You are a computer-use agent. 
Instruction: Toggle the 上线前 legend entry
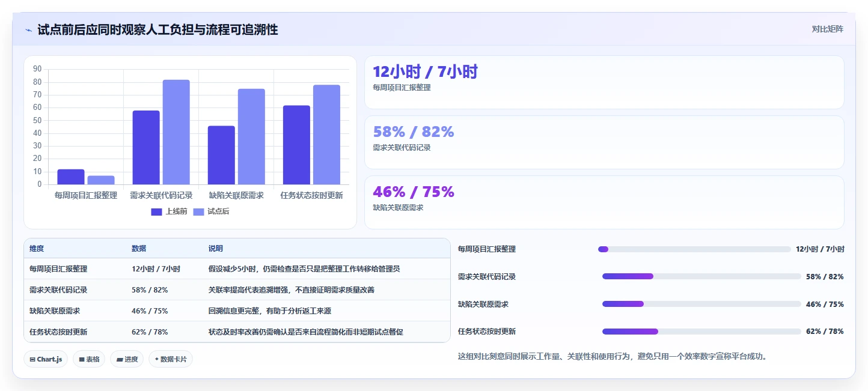click(169, 211)
